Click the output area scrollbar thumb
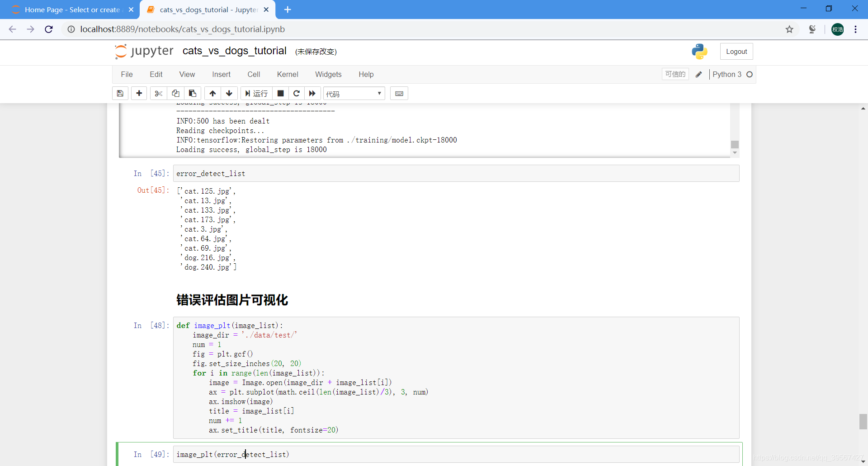The width and height of the screenshot is (868, 466). tap(735, 144)
